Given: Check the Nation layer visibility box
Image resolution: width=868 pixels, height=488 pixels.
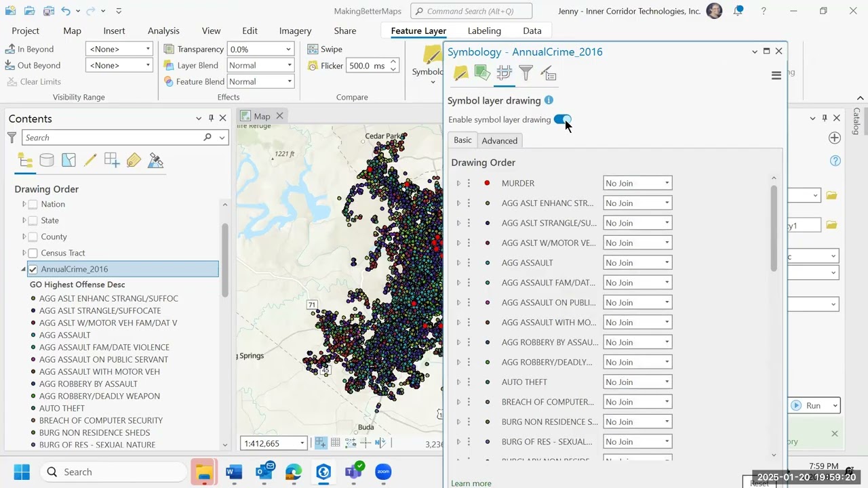Looking at the screenshot, I should [33, 204].
